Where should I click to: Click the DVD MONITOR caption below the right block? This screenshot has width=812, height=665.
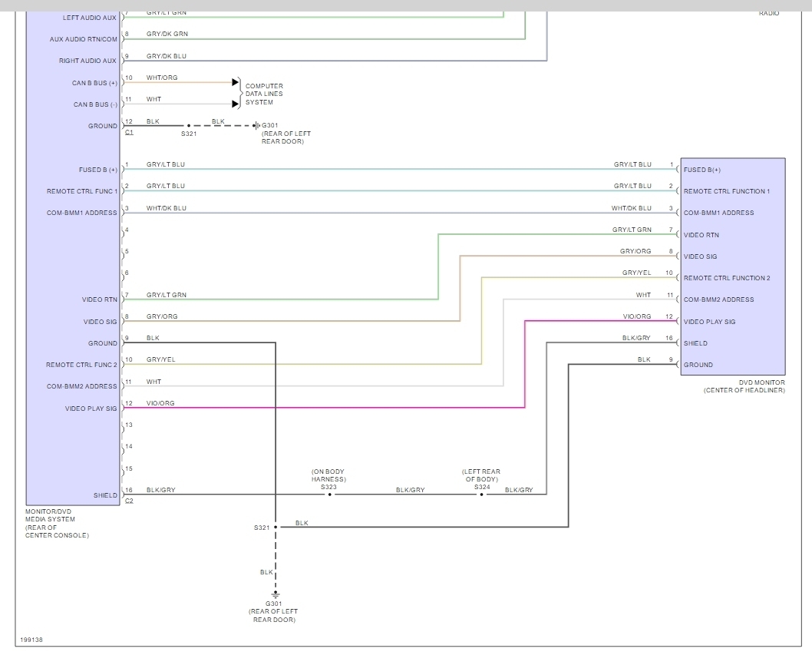[x=744, y=386]
